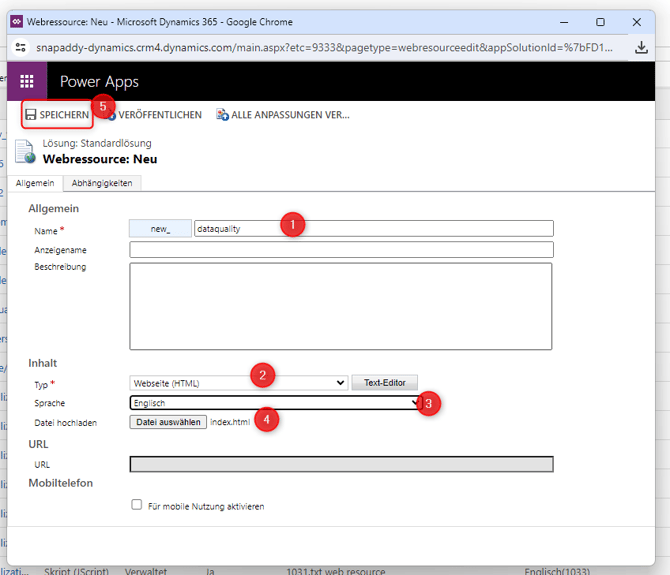The image size is (670, 575).
Task: Open the Power Apps waffle app launcher
Action: click(27, 82)
